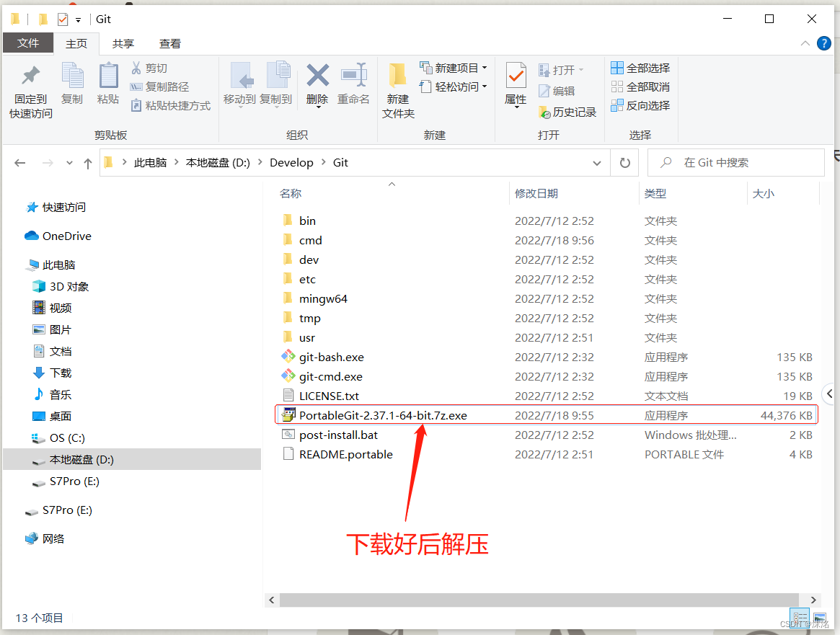Screen dimensions: 840x635
Task: Open the Move To (移动到) dropdown
Action: click(x=241, y=107)
